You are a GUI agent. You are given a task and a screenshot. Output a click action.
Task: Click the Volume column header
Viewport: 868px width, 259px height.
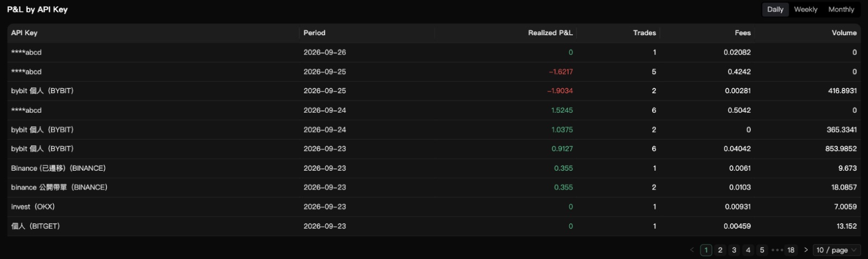pos(808,33)
